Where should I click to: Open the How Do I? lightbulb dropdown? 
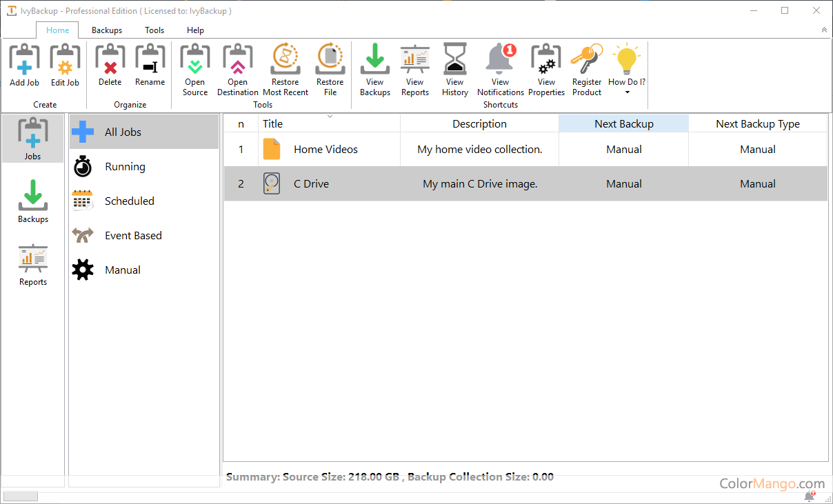(x=627, y=70)
